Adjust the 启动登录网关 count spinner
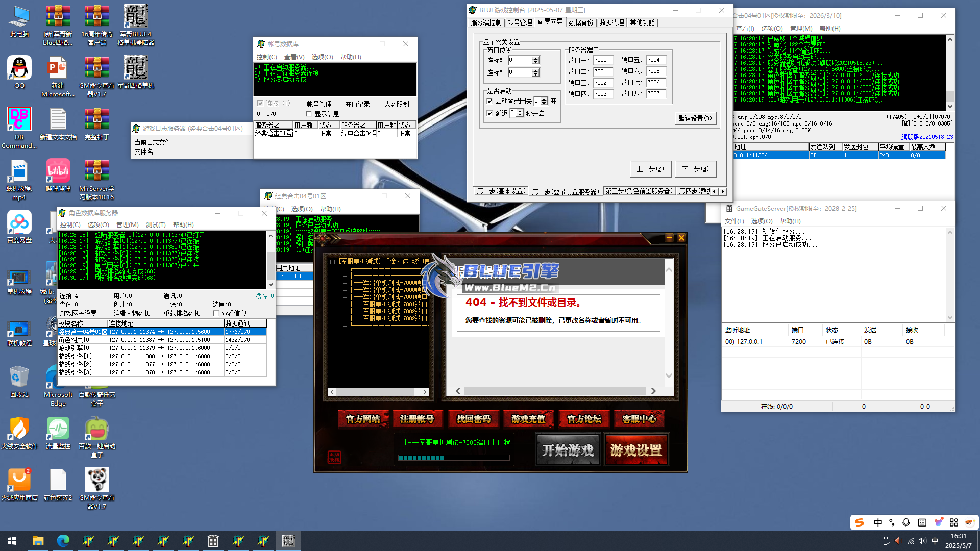 pos(544,101)
